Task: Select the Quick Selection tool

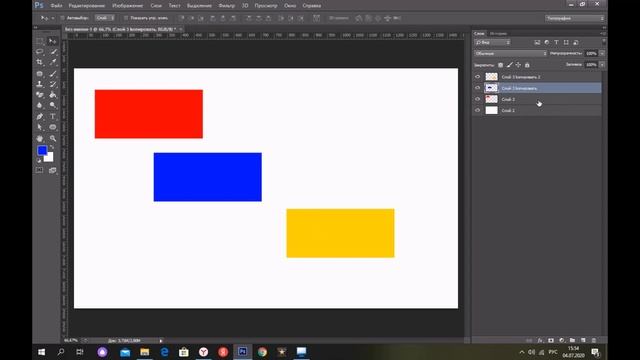Action: (53, 52)
